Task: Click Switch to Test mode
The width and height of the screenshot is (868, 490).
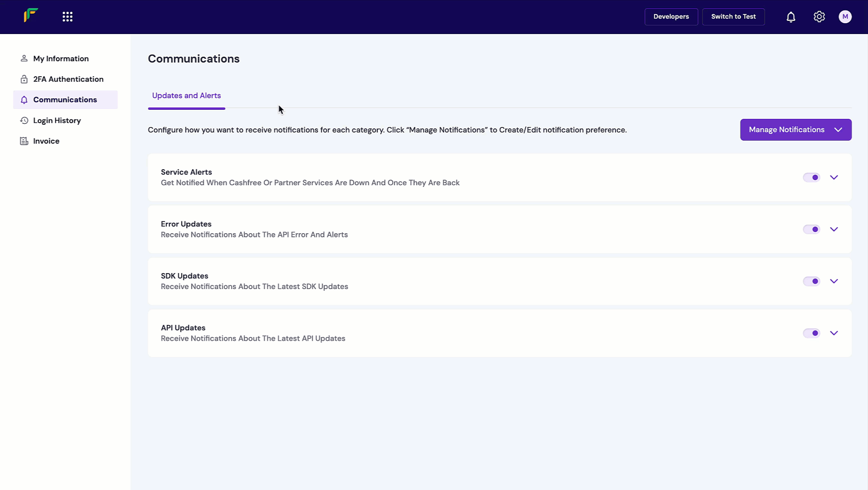Action: point(733,16)
